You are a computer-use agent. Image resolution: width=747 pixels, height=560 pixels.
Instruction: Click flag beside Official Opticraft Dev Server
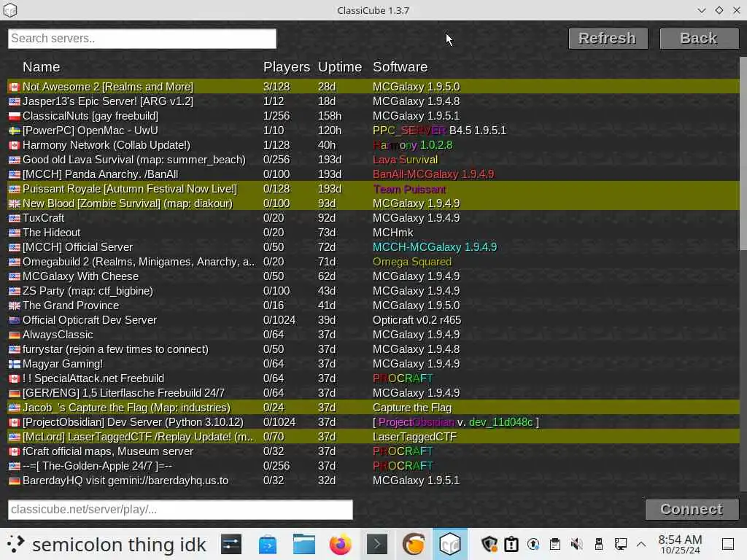(x=15, y=321)
